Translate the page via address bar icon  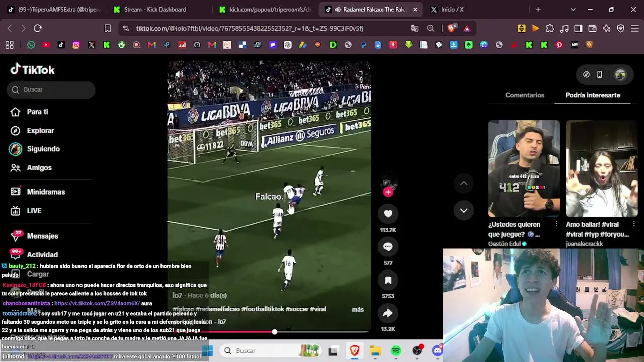pos(415,28)
